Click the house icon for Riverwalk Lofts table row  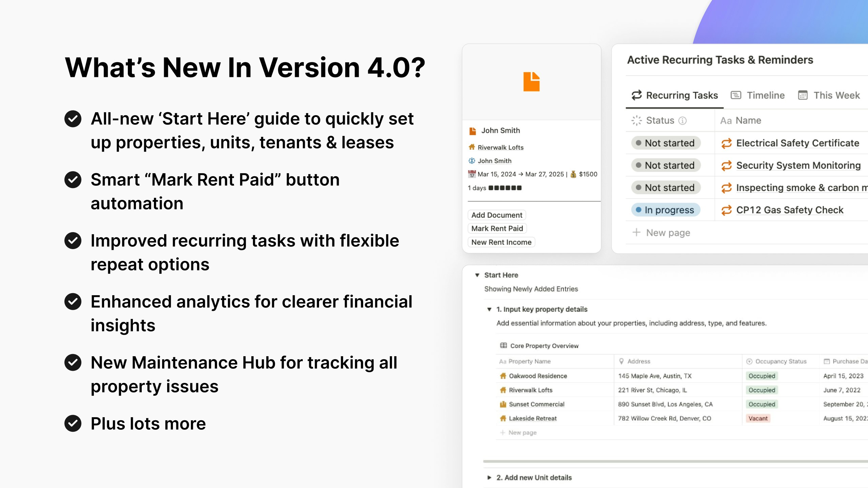pos(503,390)
